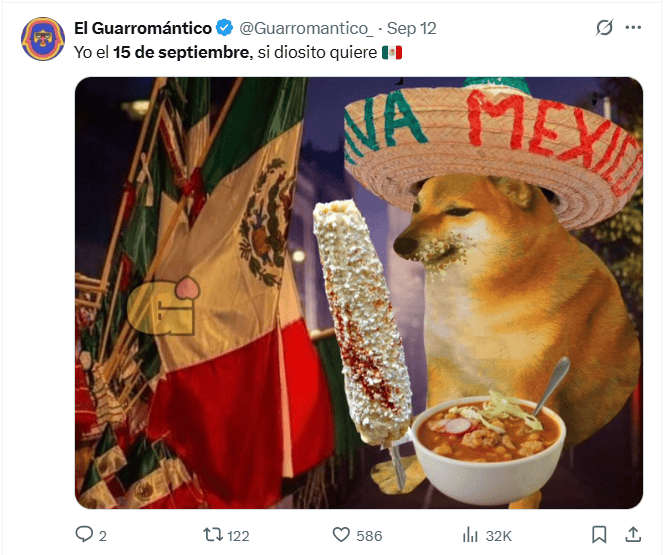Open the Sep 12 timestamp link
Viewport: 667px width, 555px height.
[x=411, y=28]
